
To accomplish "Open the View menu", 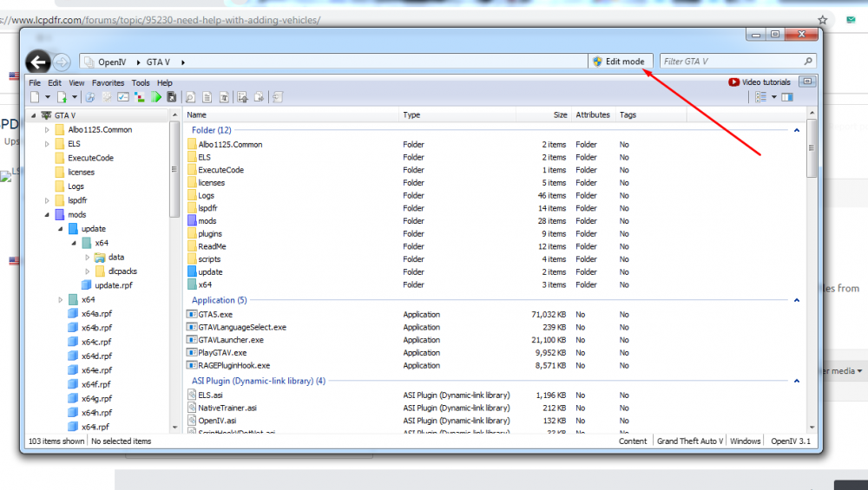I will pyautogui.click(x=76, y=83).
